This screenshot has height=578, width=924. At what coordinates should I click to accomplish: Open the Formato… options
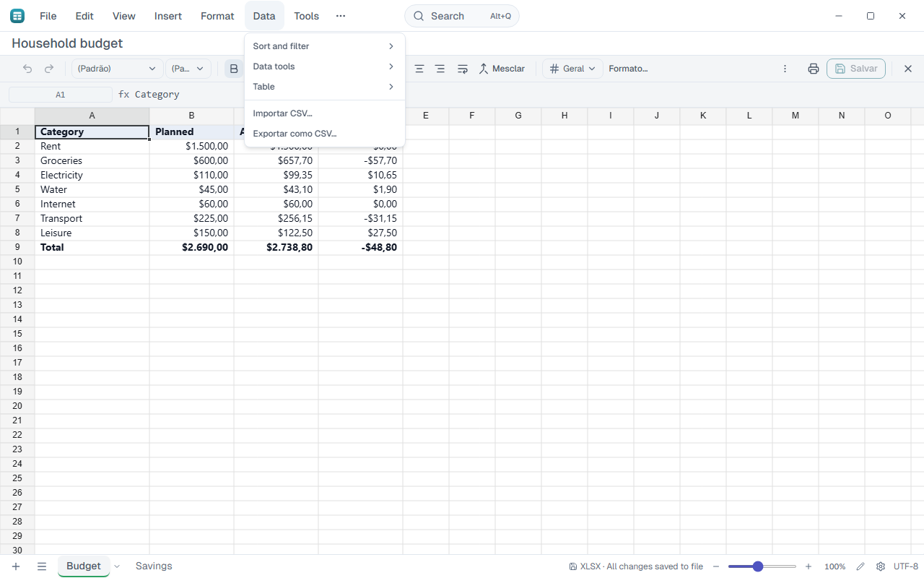point(628,69)
